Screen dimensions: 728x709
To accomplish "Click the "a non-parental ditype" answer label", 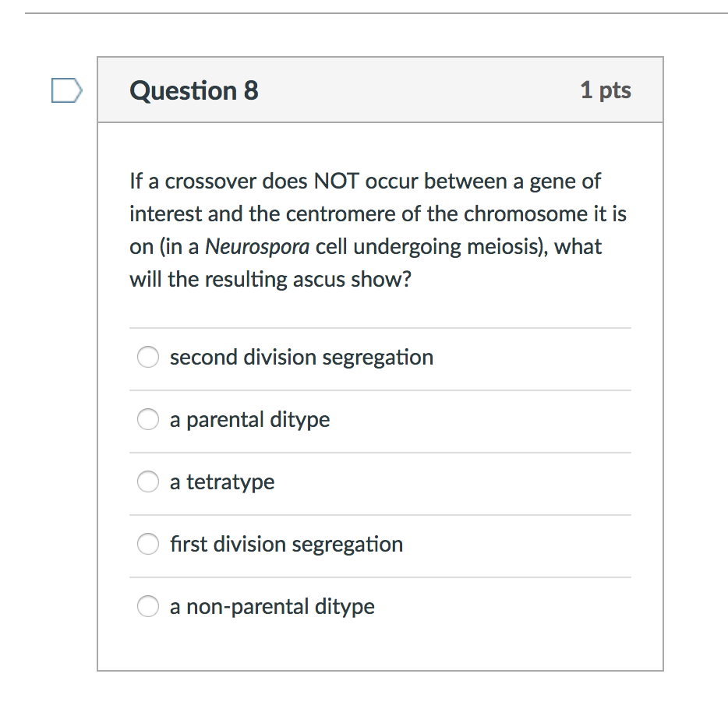I will pos(272,607).
